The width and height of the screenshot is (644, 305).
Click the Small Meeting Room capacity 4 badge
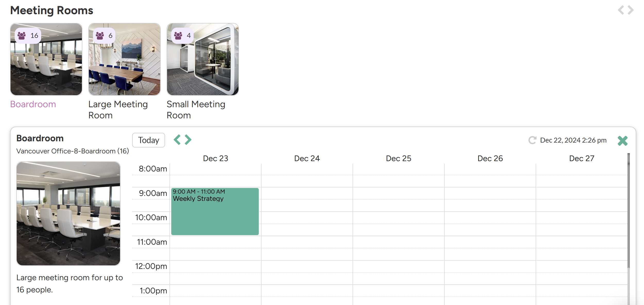tap(183, 36)
